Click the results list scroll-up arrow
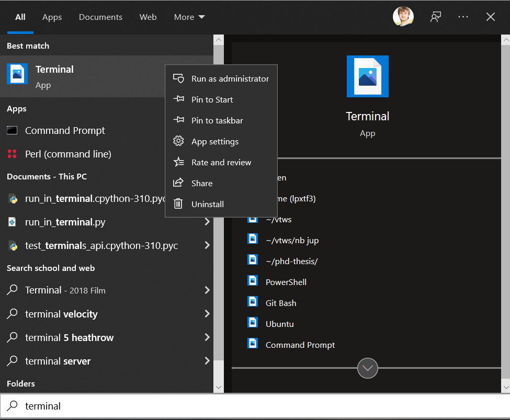Viewport: 510px width, 420px height. pyautogui.click(x=219, y=40)
